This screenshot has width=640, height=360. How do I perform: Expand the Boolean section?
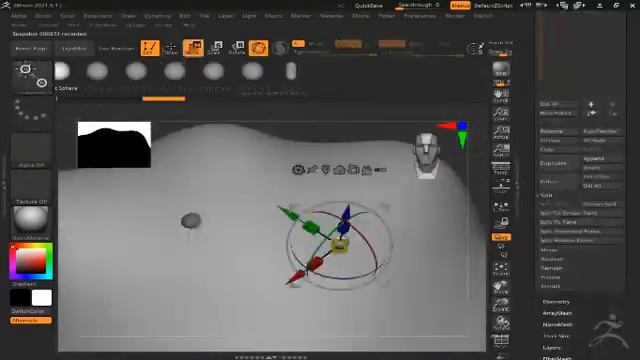click(x=552, y=259)
